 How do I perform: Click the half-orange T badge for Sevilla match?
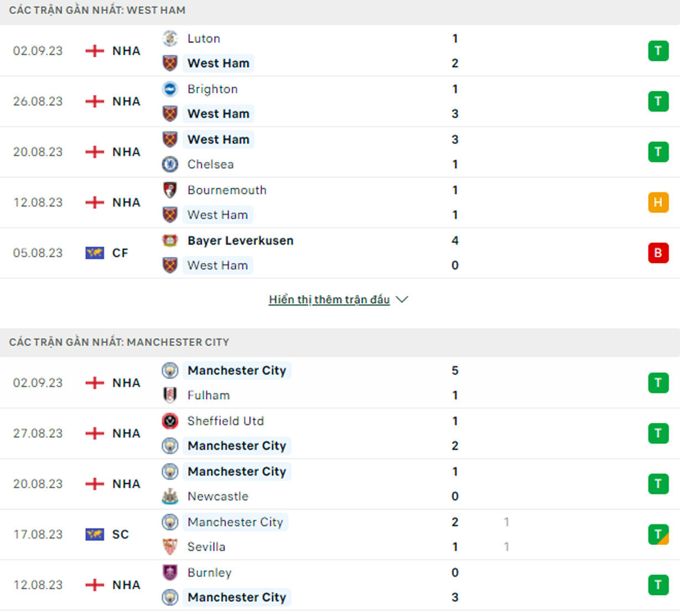coord(658,534)
